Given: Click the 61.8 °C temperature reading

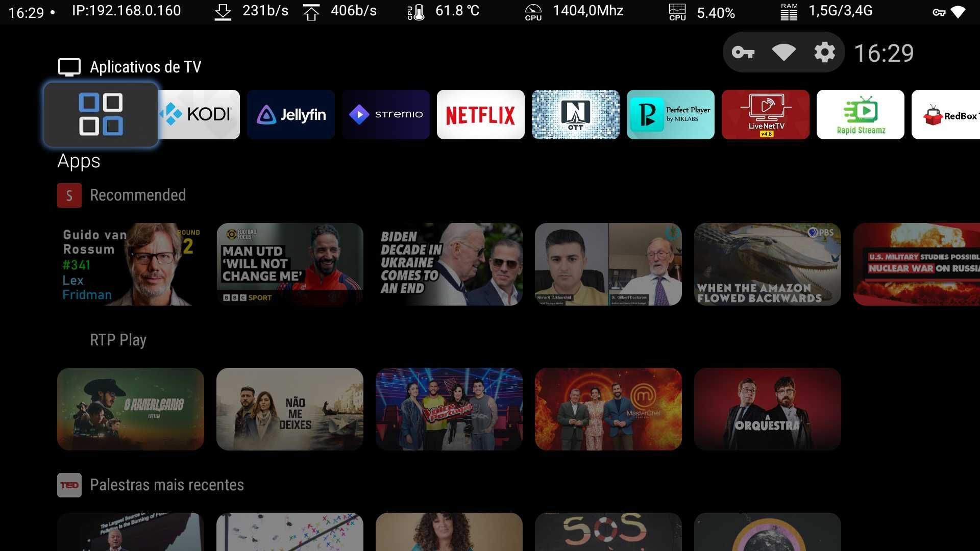Looking at the screenshot, I should pos(457,11).
